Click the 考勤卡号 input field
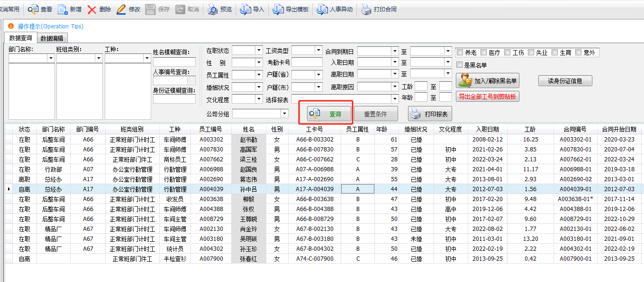This screenshot has height=282, width=644. (307, 62)
